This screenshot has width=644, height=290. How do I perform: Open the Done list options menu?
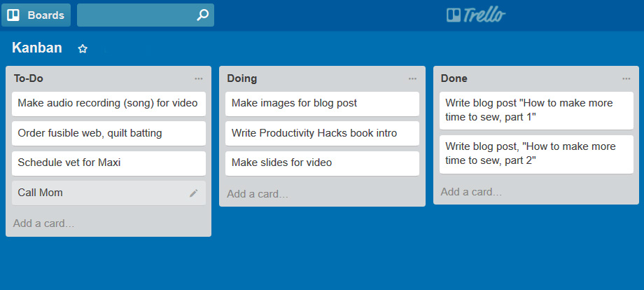[626, 79]
